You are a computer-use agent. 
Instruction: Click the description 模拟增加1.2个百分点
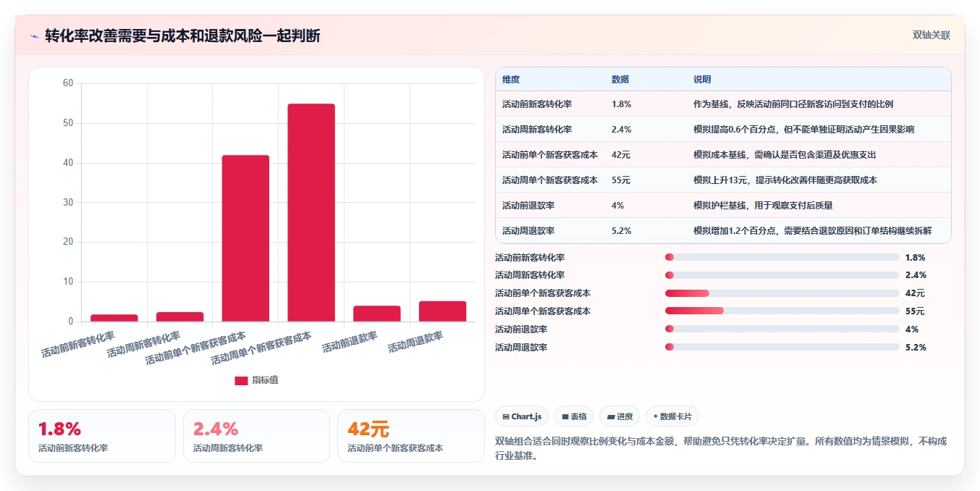click(x=812, y=231)
